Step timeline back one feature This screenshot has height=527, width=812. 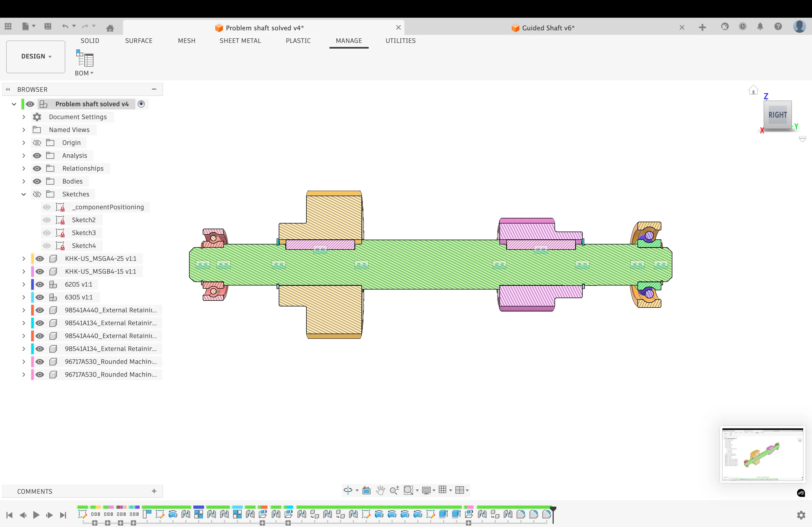click(23, 515)
